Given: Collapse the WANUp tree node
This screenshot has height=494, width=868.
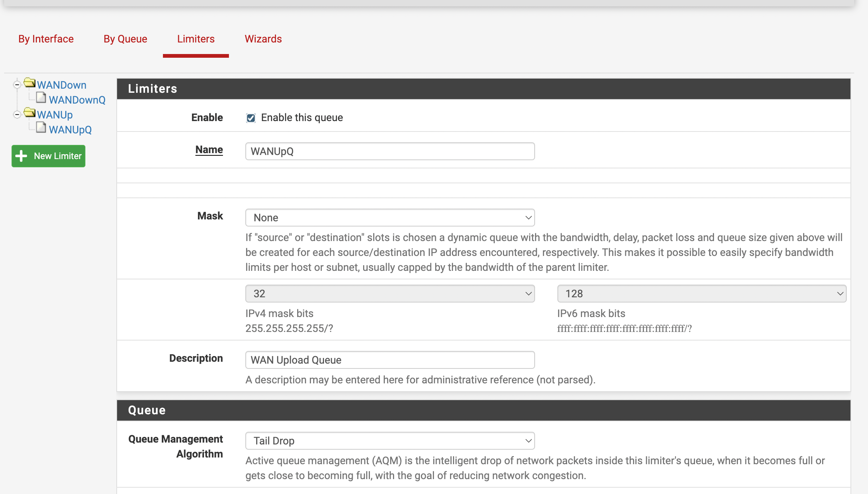Looking at the screenshot, I should tap(17, 115).
